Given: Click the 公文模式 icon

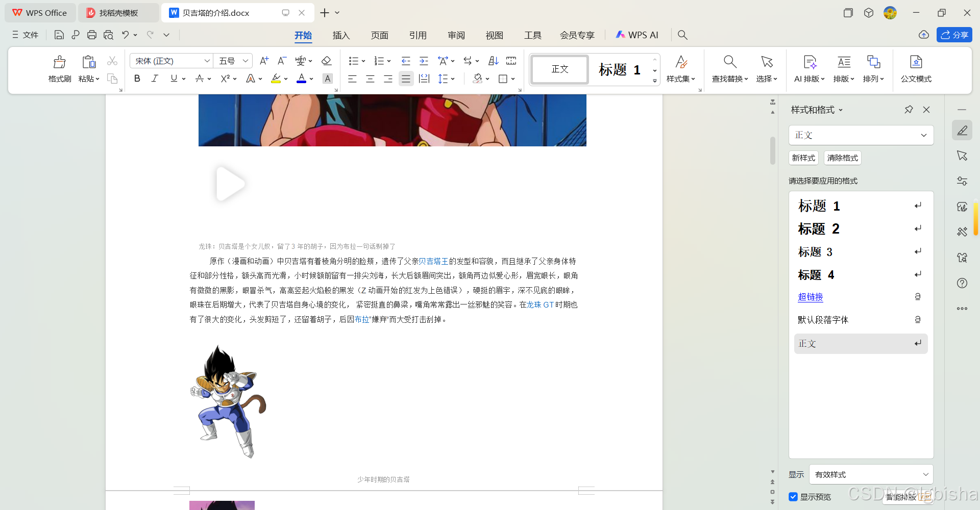Looking at the screenshot, I should click(x=916, y=62).
